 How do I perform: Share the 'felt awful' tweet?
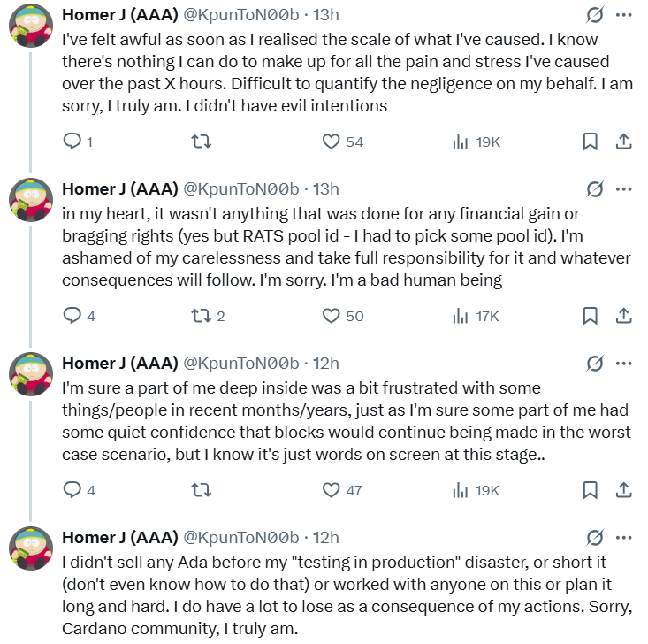click(x=622, y=142)
